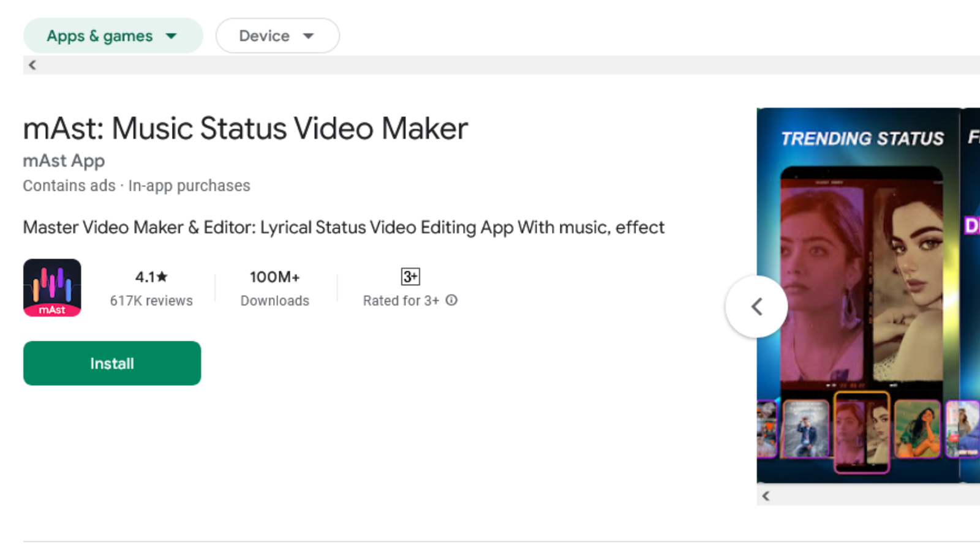Click the 3+ content rating icon
Image resolution: width=980 pixels, height=551 pixels.
[410, 277]
